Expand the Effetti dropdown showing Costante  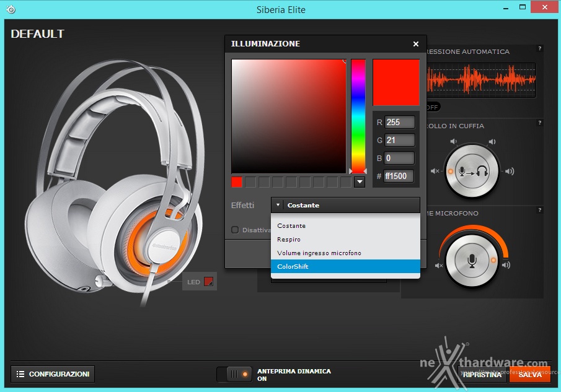[345, 205]
